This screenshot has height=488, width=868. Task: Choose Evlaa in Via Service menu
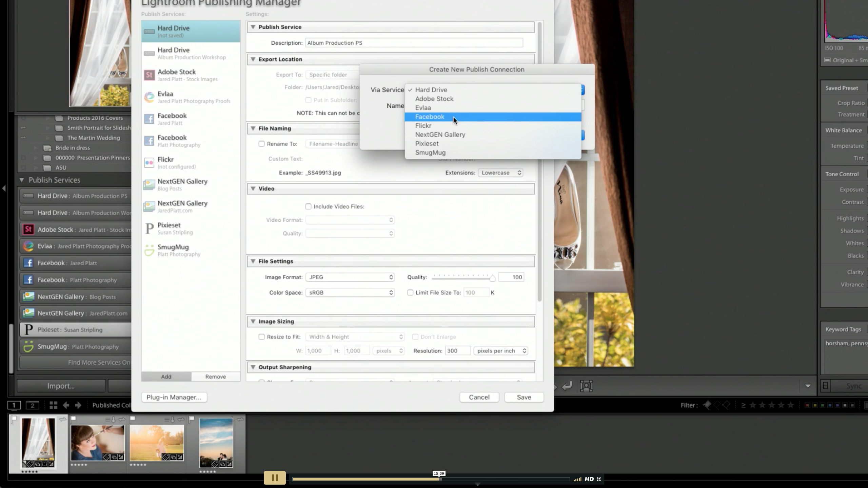(493, 108)
